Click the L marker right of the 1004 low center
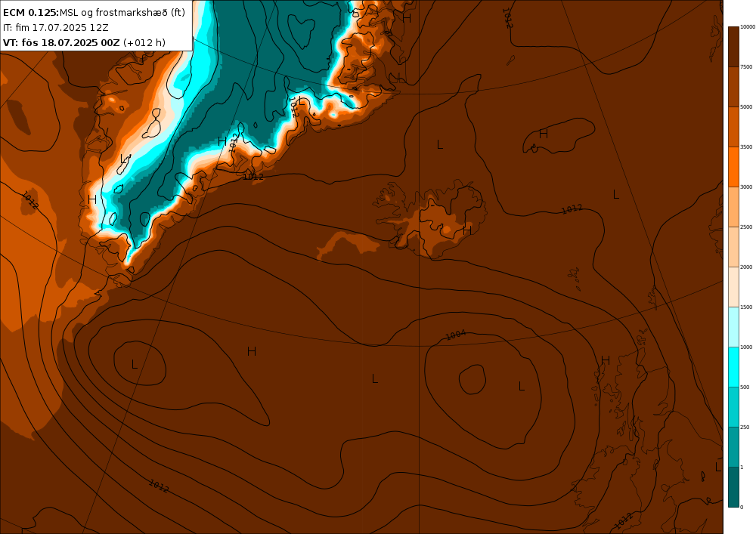The width and height of the screenshot is (756, 534). click(521, 386)
